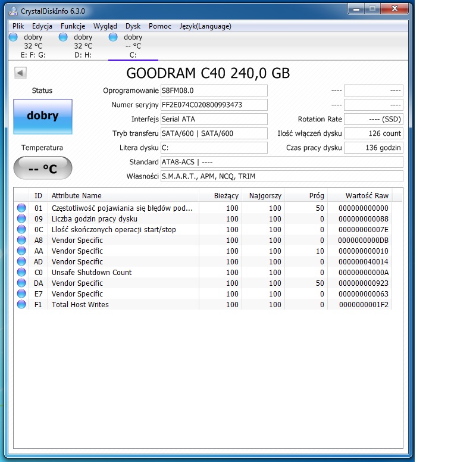Viewport: 476px width, 462px height.
Task: Select the 'Unsafe Shutdown Count' attribute
Action: 203,273
